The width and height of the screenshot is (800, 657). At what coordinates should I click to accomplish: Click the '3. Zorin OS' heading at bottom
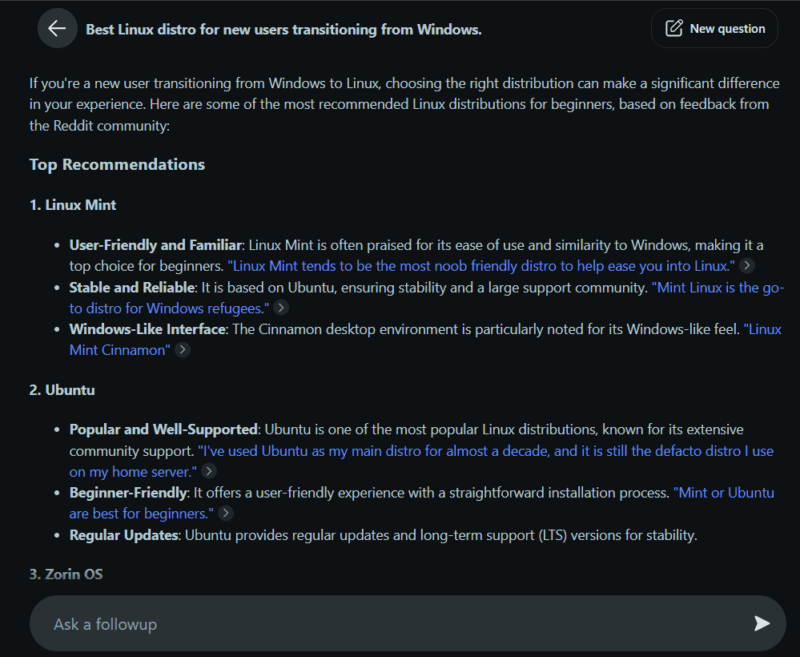(x=67, y=573)
